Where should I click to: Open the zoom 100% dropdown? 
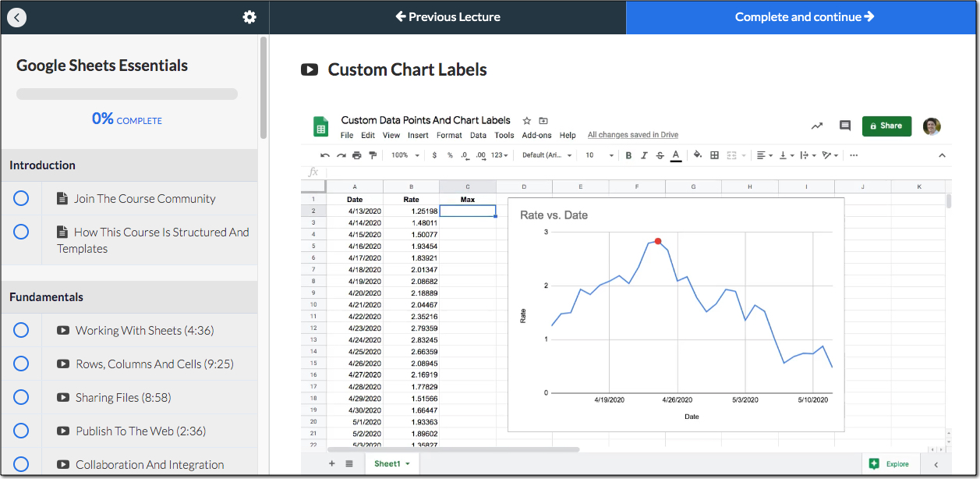click(404, 155)
